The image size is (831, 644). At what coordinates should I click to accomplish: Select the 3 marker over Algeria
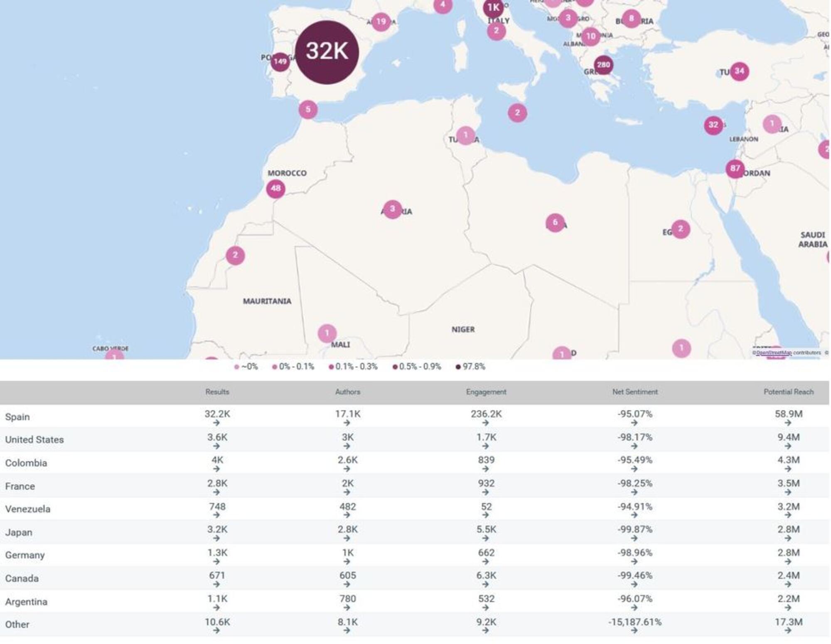(x=392, y=209)
